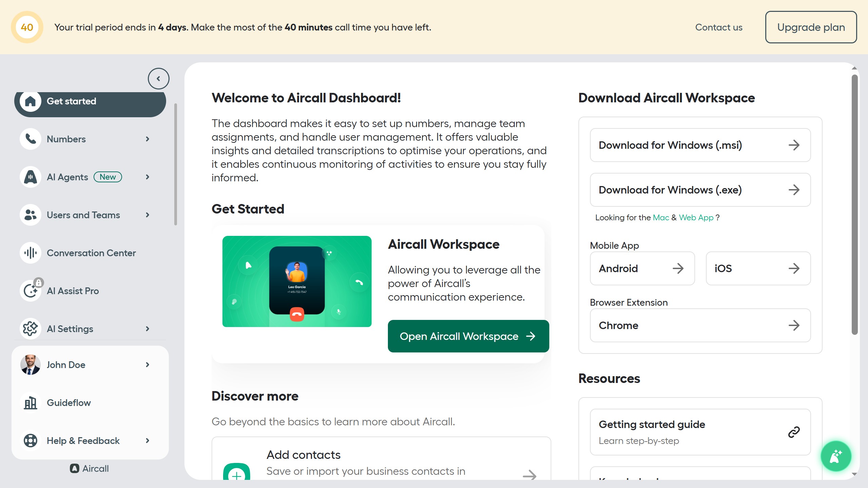Click the locked AI Assist Pro icon
Viewport: 868px width, 488px height.
[x=31, y=291]
